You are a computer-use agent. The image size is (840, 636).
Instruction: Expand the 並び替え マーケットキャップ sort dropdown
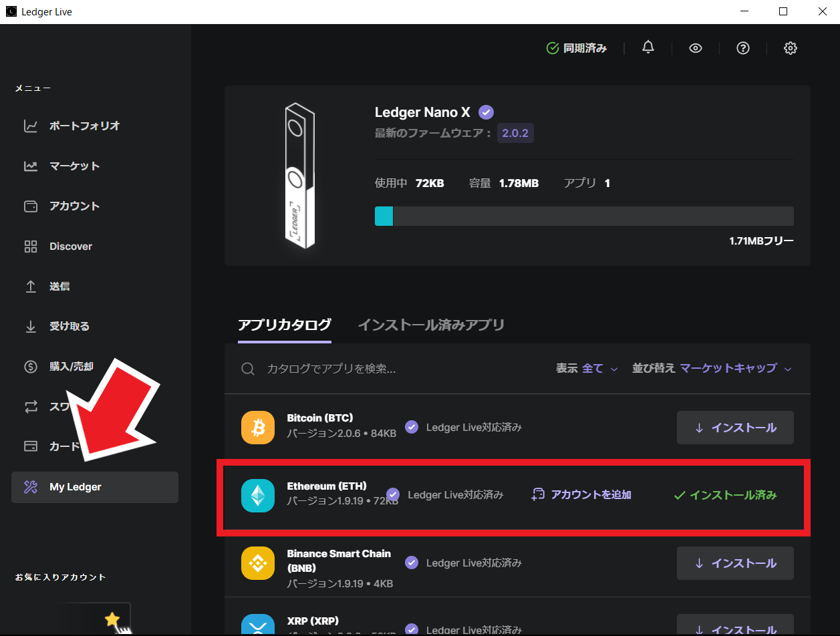(712, 368)
